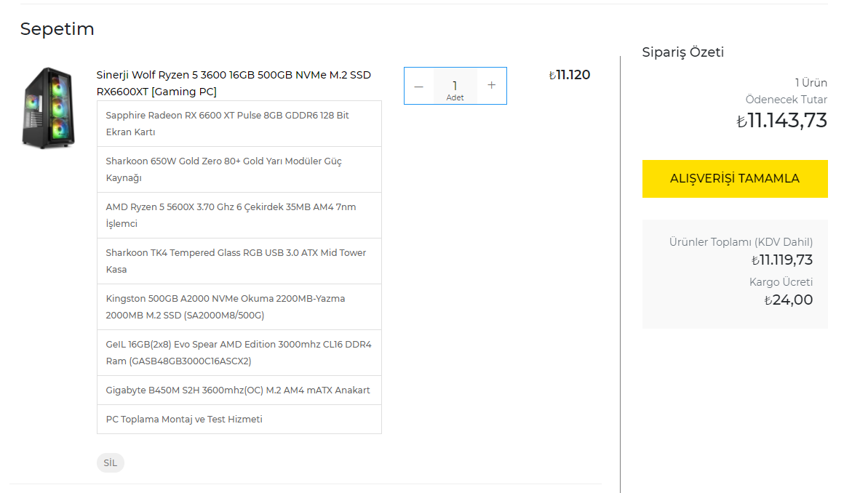Select PC Toplama Montaj ve Test Hizmeti row
This screenshot has height=493, width=868.
(239, 420)
